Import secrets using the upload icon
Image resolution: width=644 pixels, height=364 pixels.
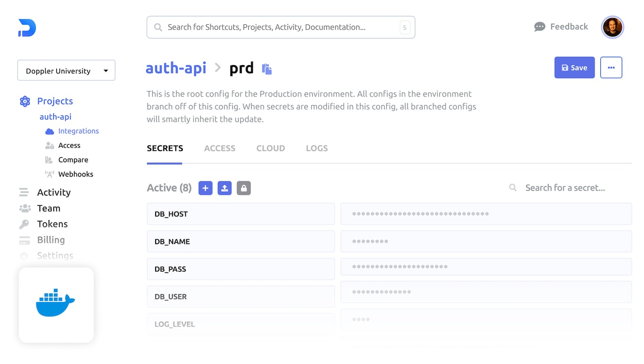pyautogui.click(x=225, y=188)
